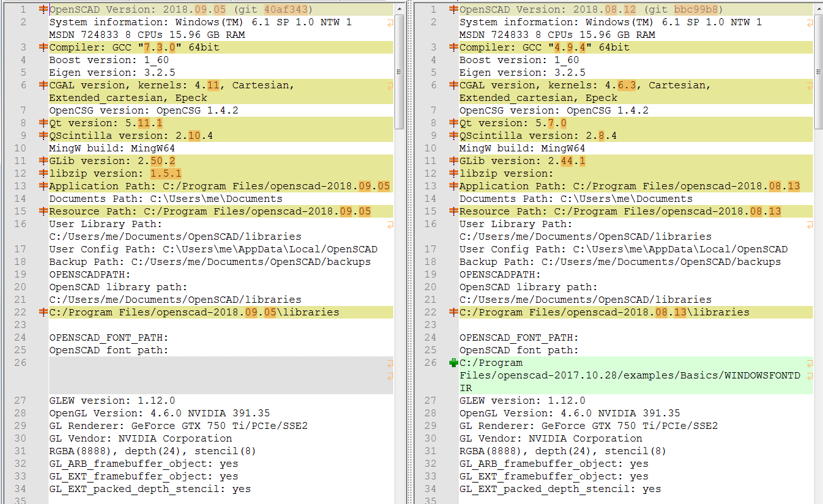
Task: Click the diff marker beside CGAL version in right pane
Action: click(x=453, y=85)
